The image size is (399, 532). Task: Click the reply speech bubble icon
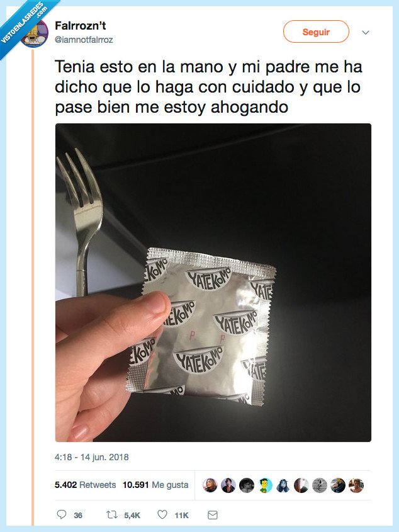pyautogui.click(x=62, y=515)
